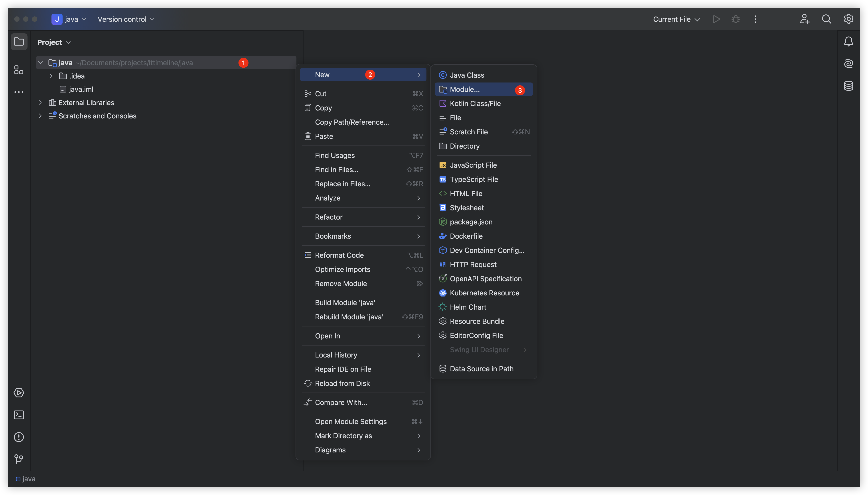The height and width of the screenshot is (495, 868).
Task: Open the Structure tool window icon
Action: (19, 70)
